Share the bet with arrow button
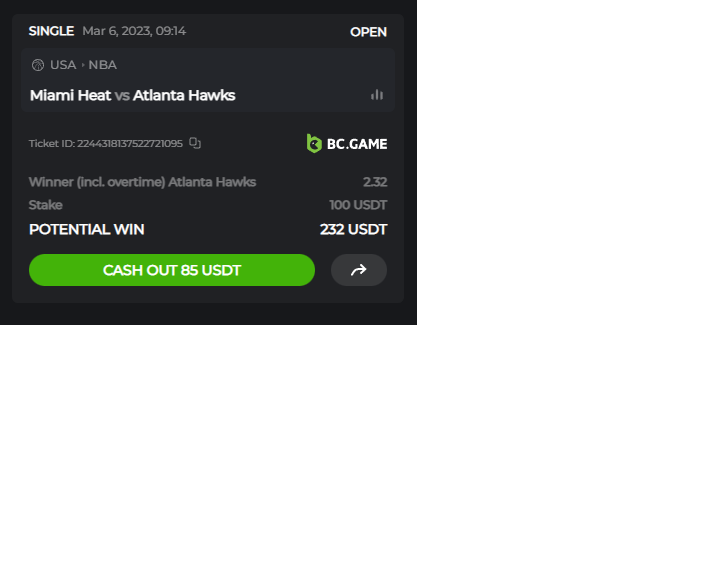Image resolution: width=720 pixels, height=563 pixels. [359, 270]
